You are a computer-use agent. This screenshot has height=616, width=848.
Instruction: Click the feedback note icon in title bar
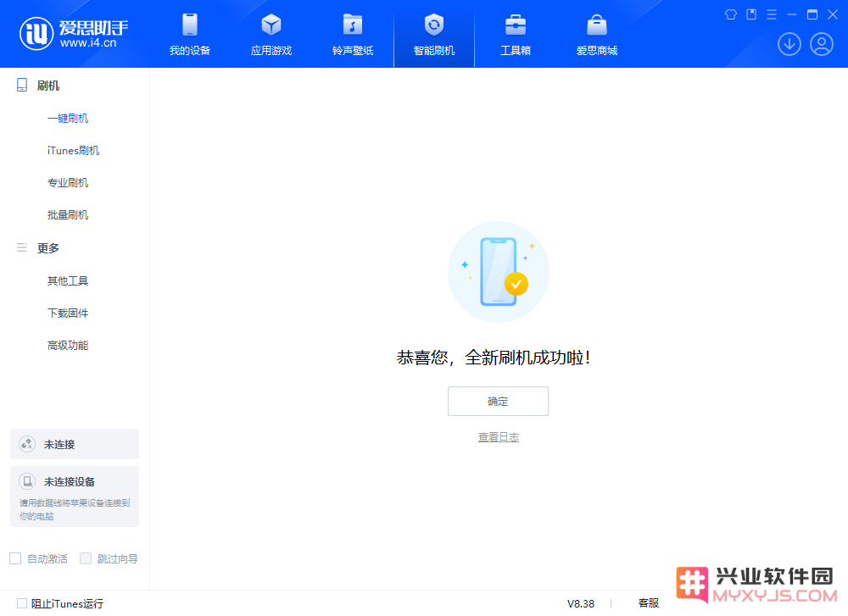click(x=751, y=14)
